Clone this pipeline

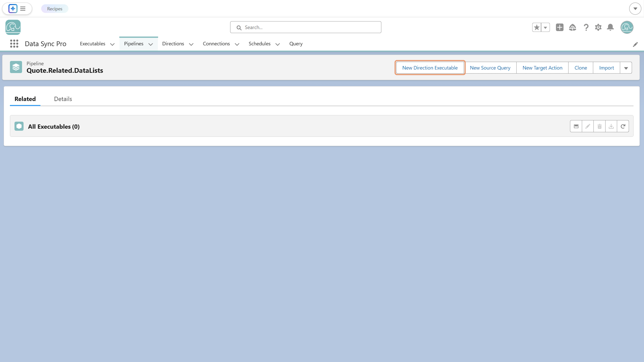(580, 68)
